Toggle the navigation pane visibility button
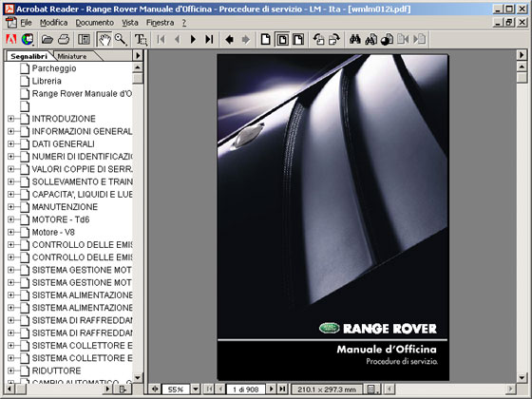The height and width of the screenshot is (399, 532). (x=84, y=39)
